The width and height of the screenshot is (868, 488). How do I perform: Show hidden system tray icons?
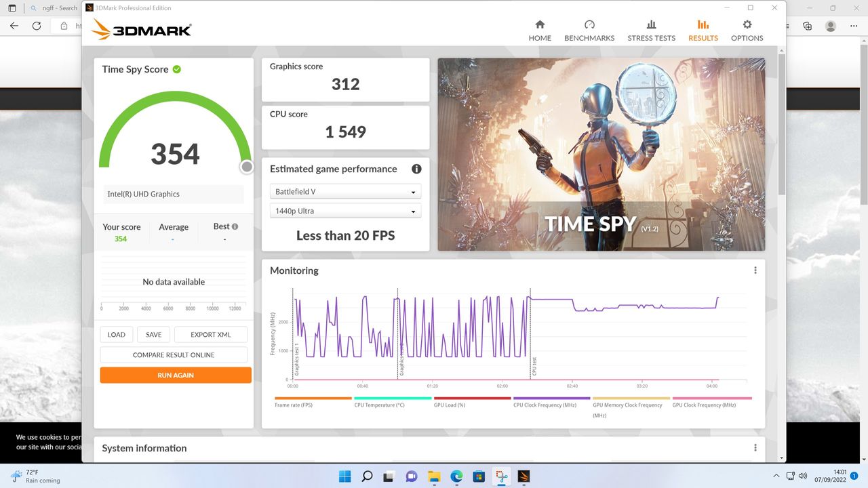click(776, 476)
